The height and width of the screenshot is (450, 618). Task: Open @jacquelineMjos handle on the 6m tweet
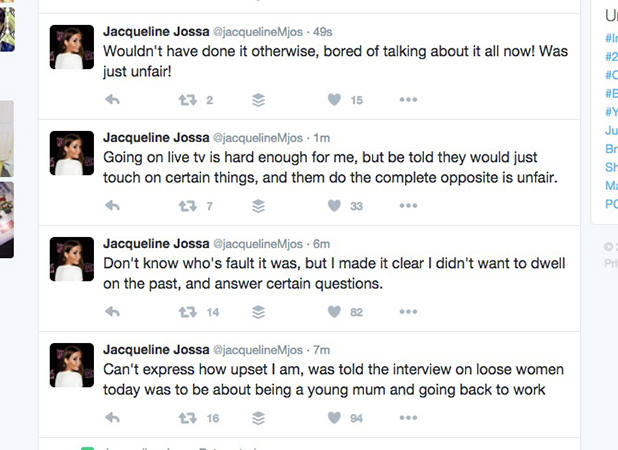click(x=258, y=244)
